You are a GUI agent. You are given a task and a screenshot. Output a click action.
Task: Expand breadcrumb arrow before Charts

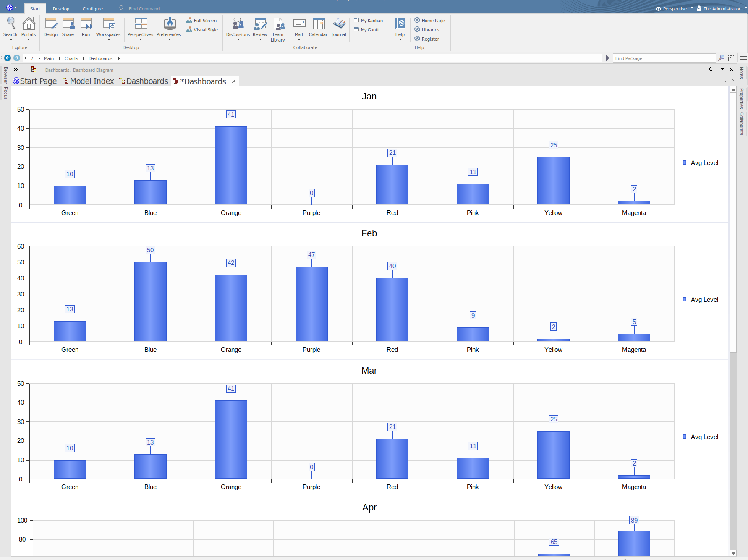click(60, 58)
